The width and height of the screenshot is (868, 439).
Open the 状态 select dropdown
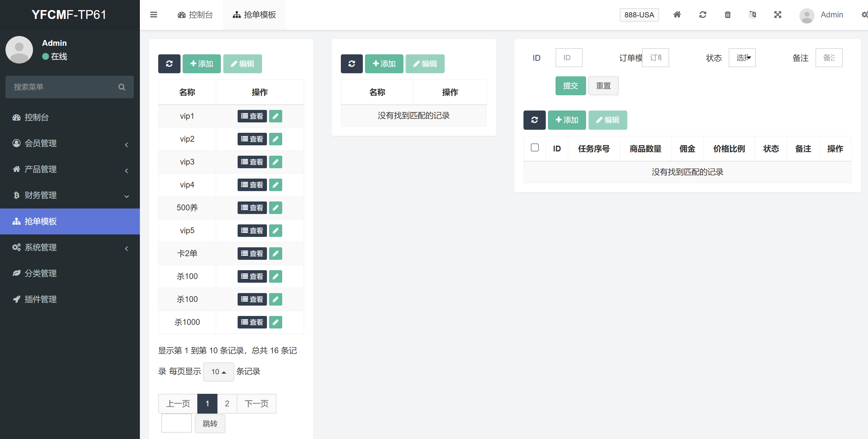click(742, 58)
